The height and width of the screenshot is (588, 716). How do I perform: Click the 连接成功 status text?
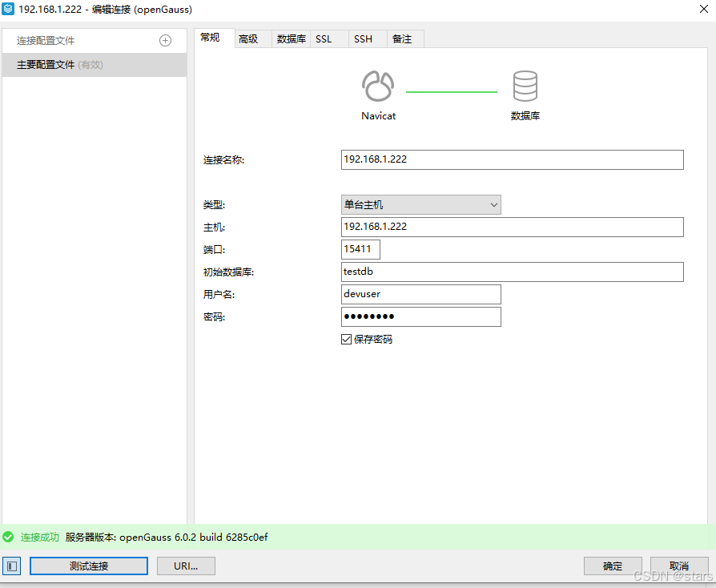click(x=40, y=537)
